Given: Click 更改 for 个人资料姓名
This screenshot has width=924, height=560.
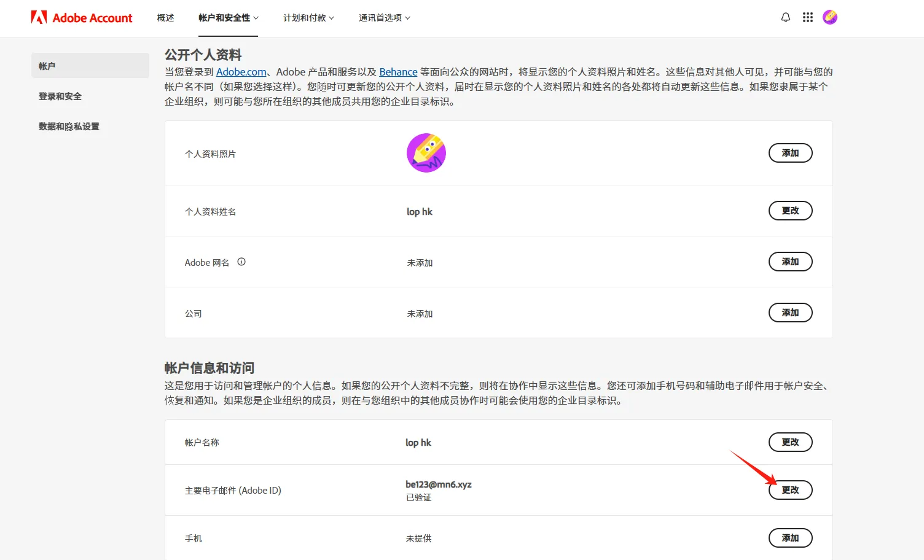Looking at the screenshot, I should 791,211.
